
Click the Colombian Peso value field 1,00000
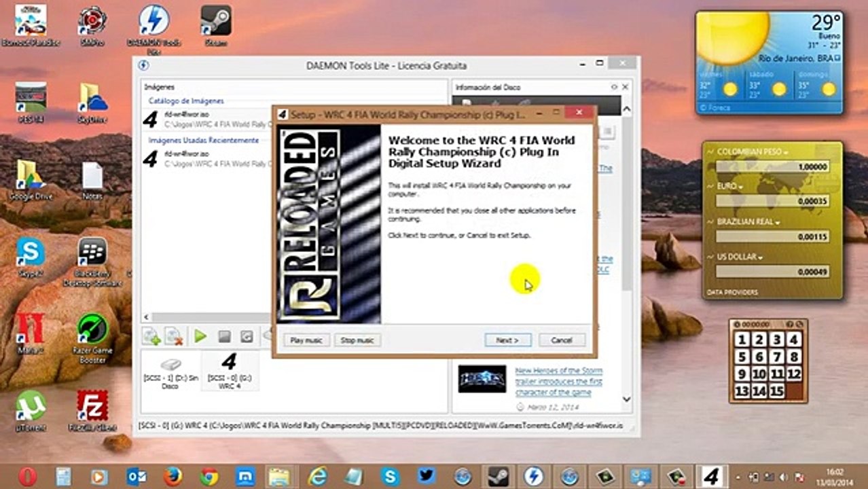pos(773,166)
